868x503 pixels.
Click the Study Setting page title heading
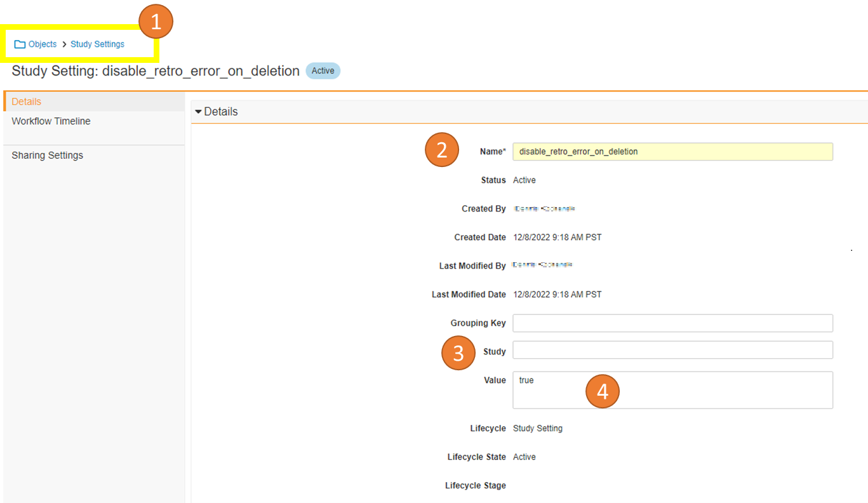(x=156, y=71)
